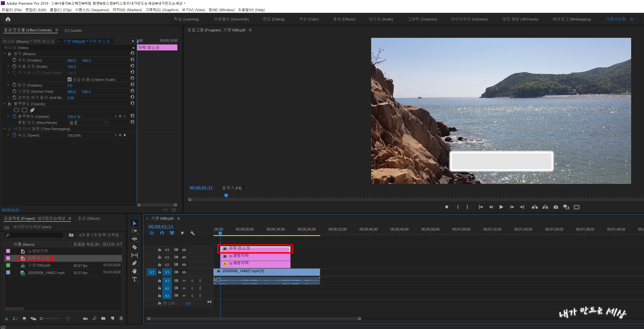Create ellipse mask under Opacity
Viewport: 644px width, 329px height.
[16, 110]
